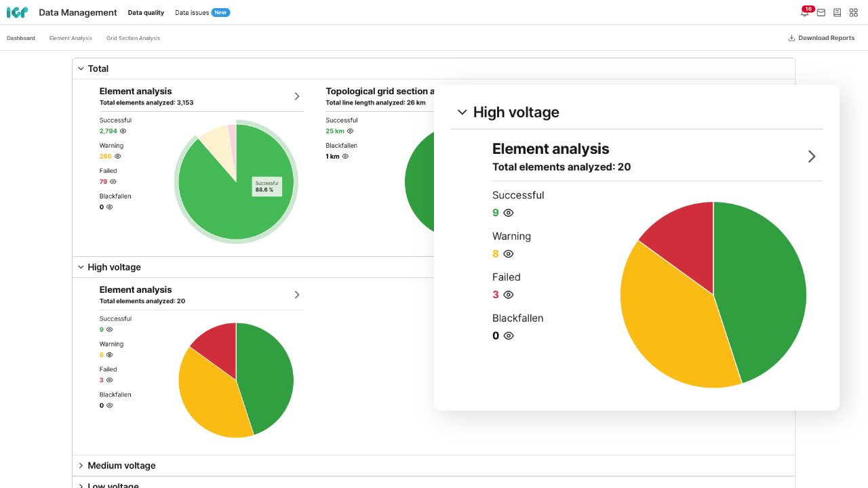The width and height of the screenshot is (868, 488).
Task: Show Failed elements in the High voltage overlay
Action: (508, 294)
